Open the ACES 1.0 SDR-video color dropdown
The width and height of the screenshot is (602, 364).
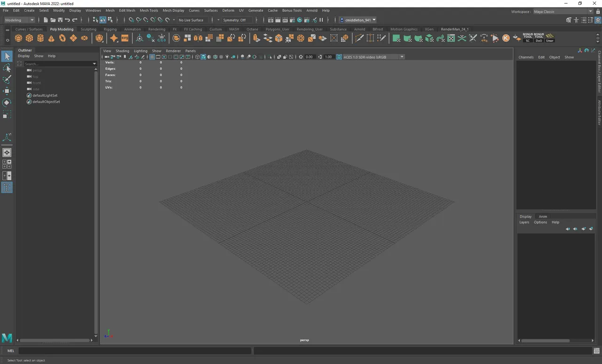tap(373, 57)
